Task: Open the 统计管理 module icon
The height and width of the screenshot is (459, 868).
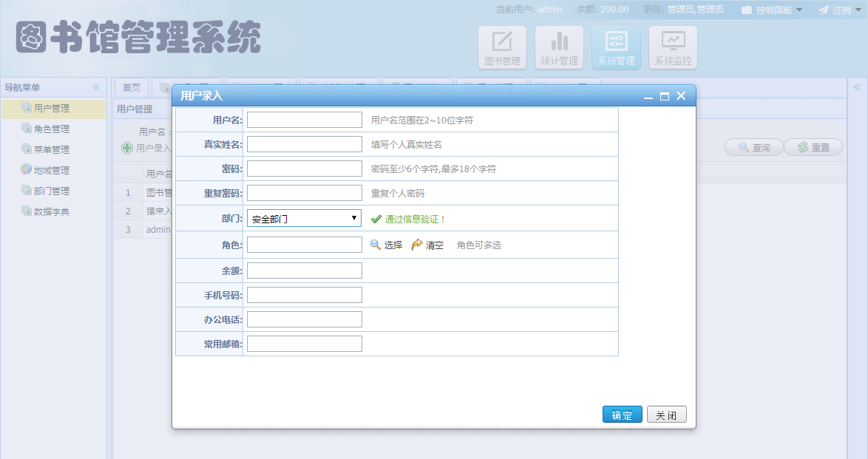Action: point(560,47)
